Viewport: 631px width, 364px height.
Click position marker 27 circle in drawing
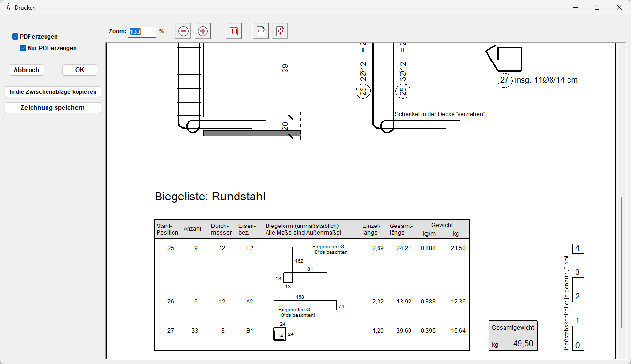click(x=505, y=80)
